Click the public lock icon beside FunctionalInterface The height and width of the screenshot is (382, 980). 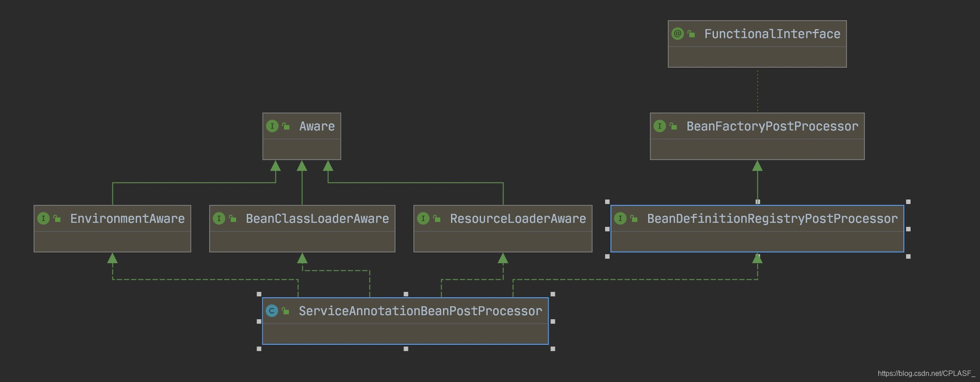[x=691, y=34]
